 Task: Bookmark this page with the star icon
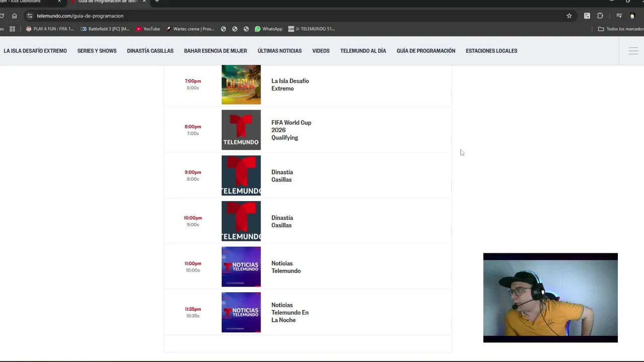coord(569,16)
